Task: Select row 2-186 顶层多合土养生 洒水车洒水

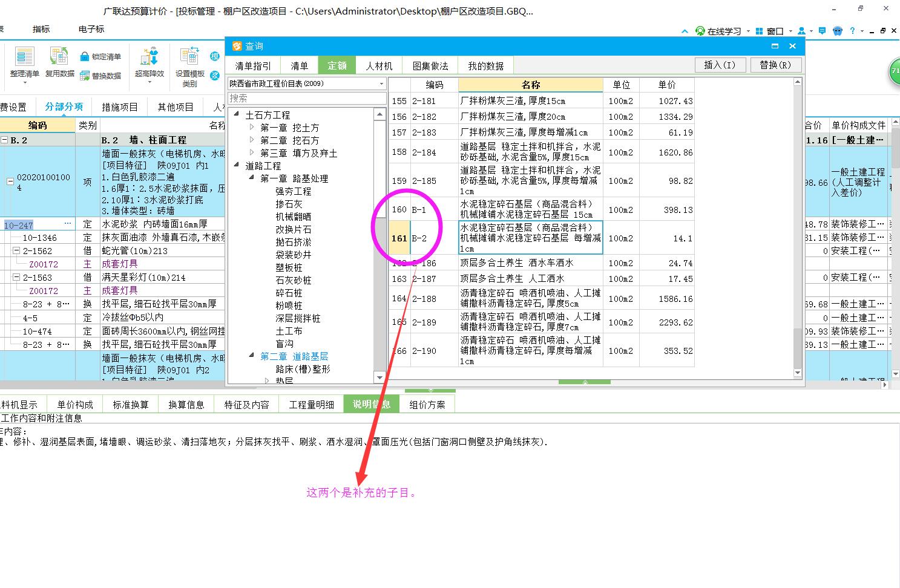Action: point(541,263)
